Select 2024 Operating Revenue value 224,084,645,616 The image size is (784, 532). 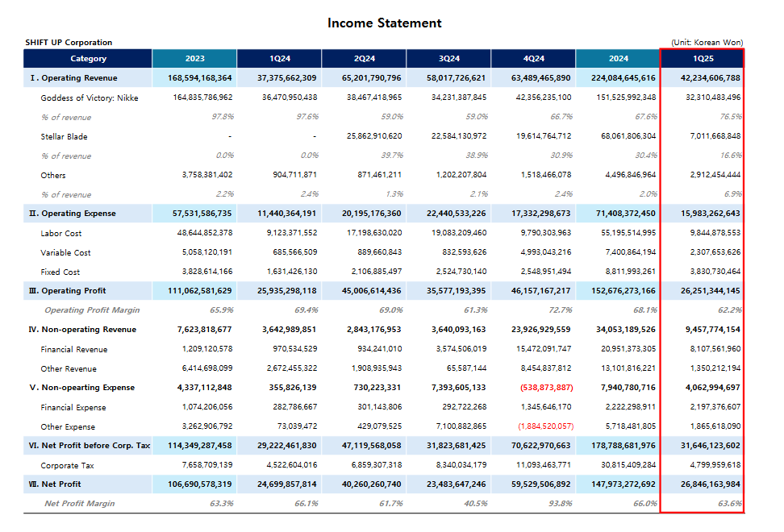click(x=623, y=78)
